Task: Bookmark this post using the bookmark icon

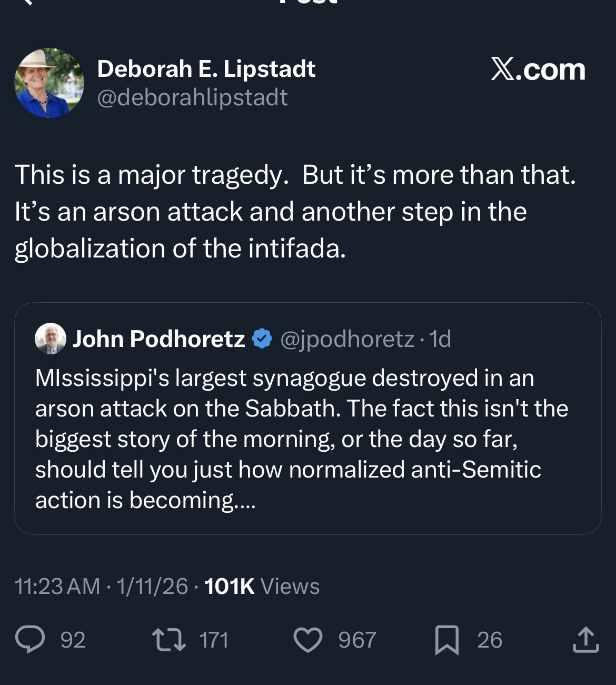Action: coord(447,640)
